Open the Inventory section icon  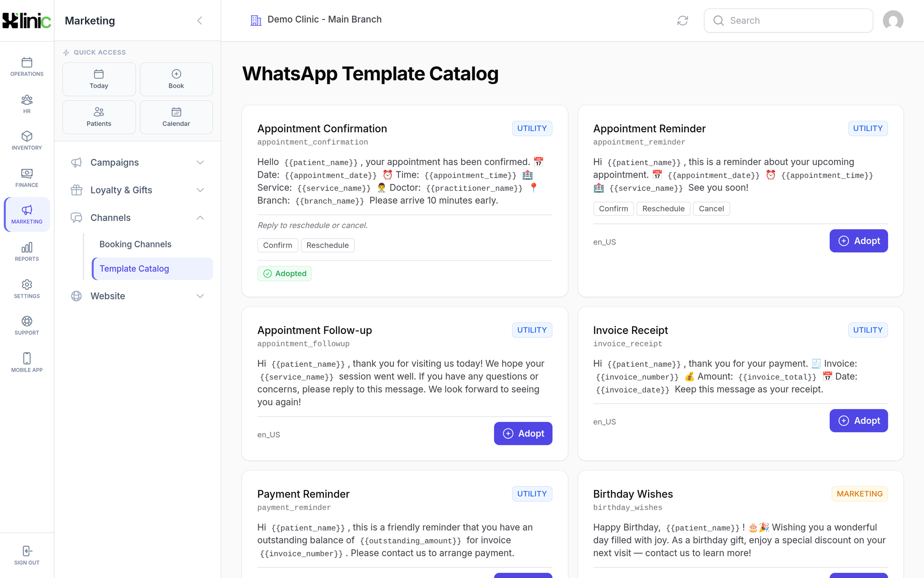point(27,136)
